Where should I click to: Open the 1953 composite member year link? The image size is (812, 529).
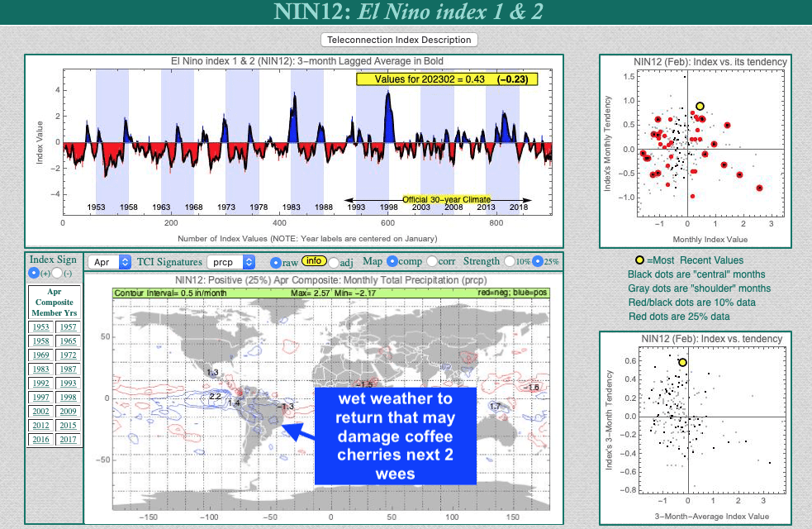[40, 326]
